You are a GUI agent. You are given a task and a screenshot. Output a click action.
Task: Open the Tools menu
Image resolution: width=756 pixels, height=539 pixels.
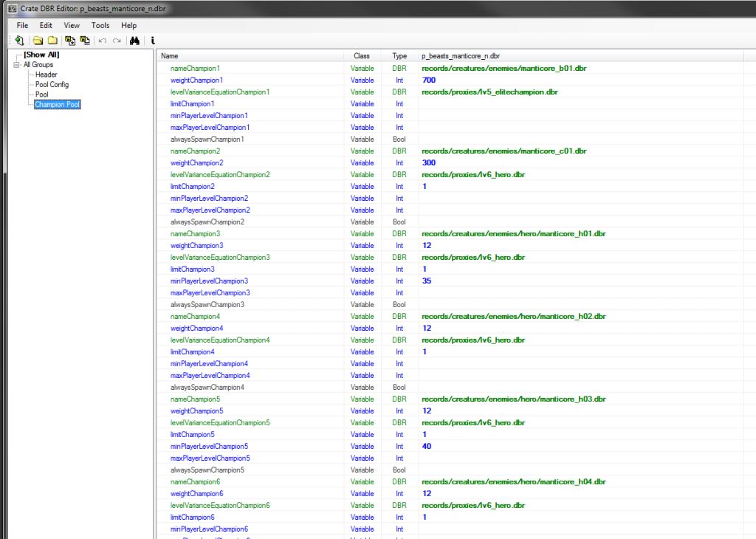(100, 25)
